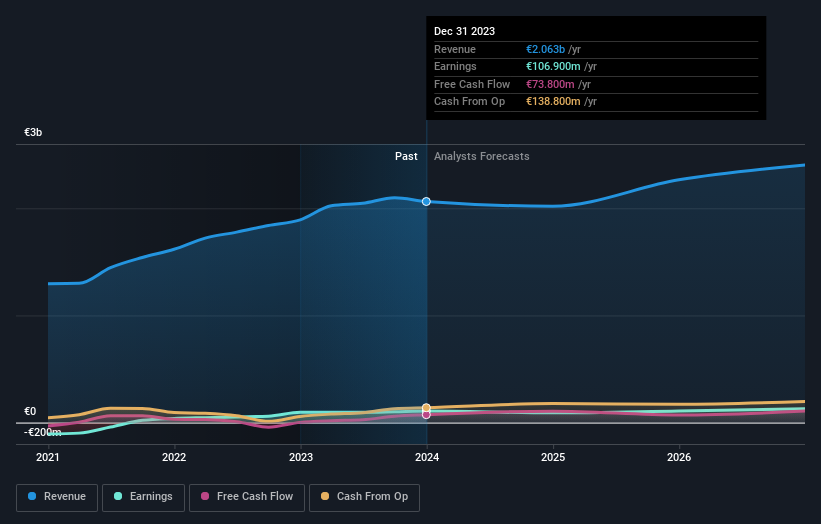Click the Cash From Op label in tooltip

pos(470,102)
